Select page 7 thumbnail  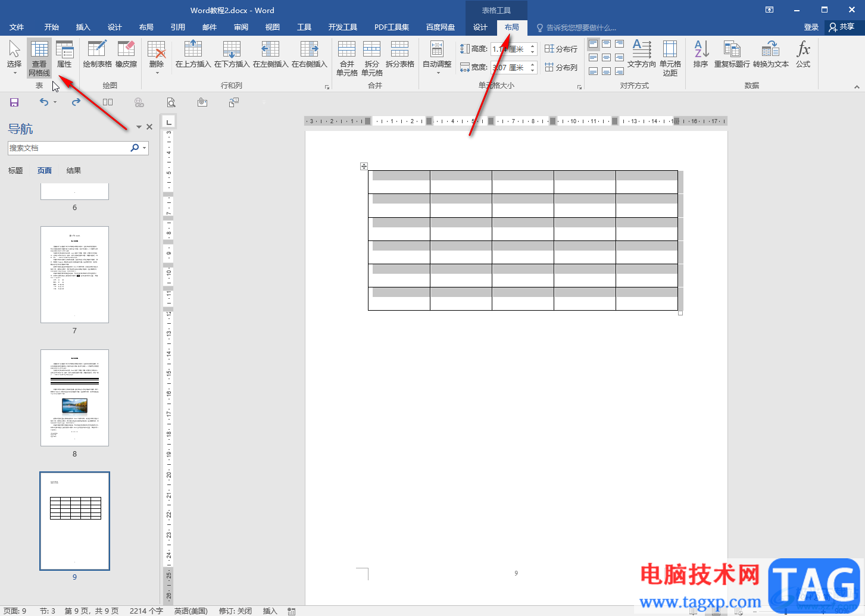tap(74, 274)
